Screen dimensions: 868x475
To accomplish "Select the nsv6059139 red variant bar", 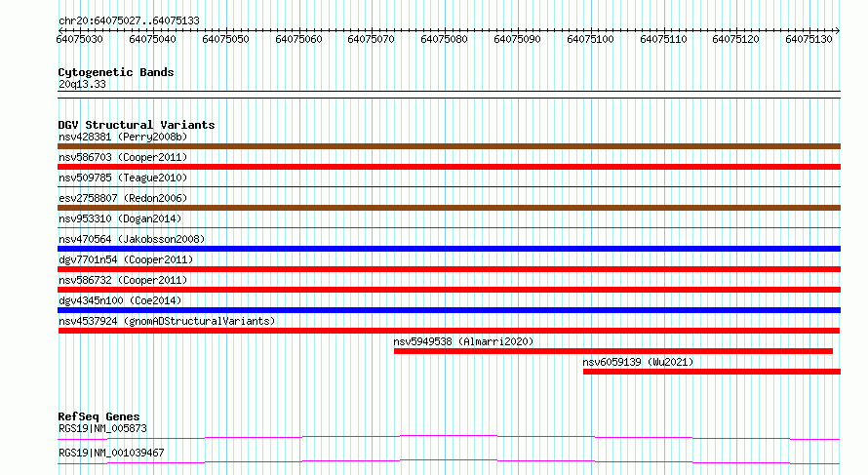I will [712, 372].
